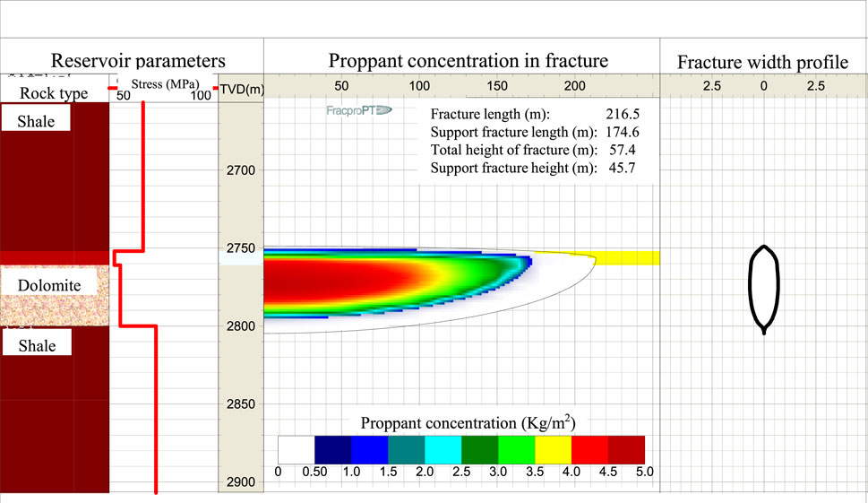Select the Proppant concentration (Kg/m2) legend title
This screenshot has height=503, width=868.
point(468,422)
